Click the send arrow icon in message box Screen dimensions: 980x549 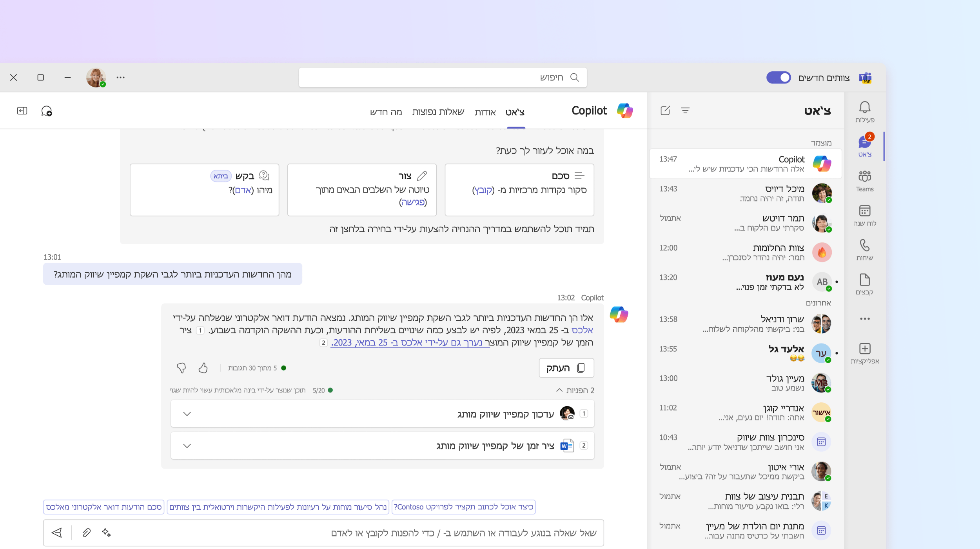click(x=57, y=533)
